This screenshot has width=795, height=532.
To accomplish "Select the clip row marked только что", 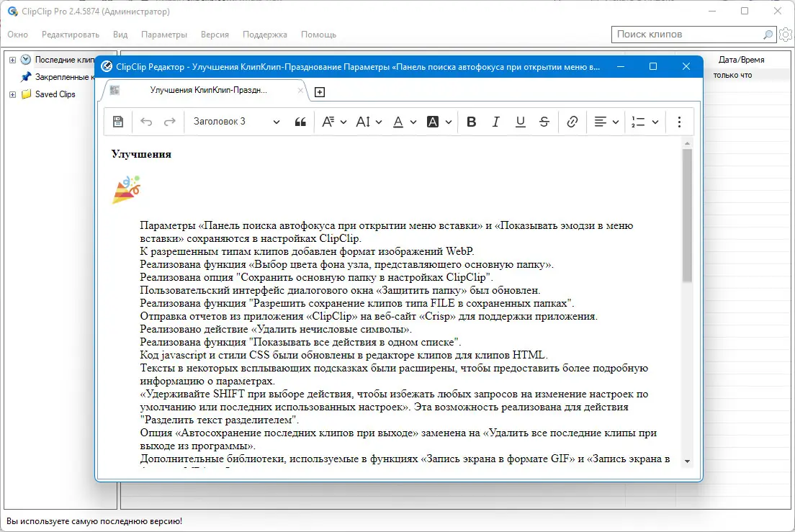I will pos(732,75).
